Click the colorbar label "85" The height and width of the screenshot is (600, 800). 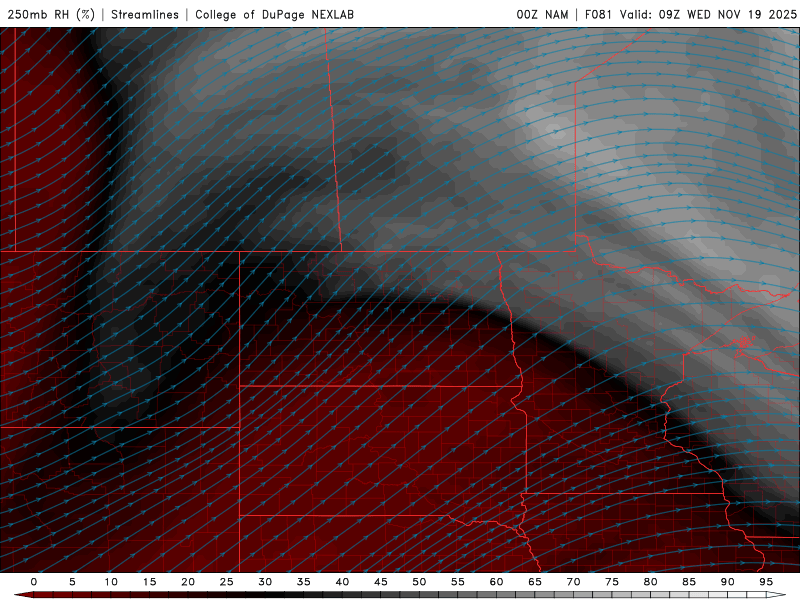pyautogui.click(x=689, y=582)
